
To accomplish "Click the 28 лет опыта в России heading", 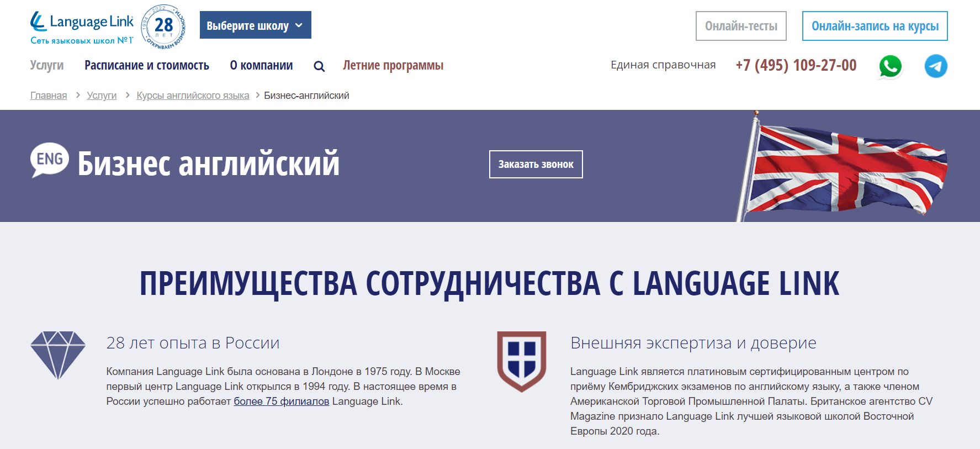I will [193, 343].
